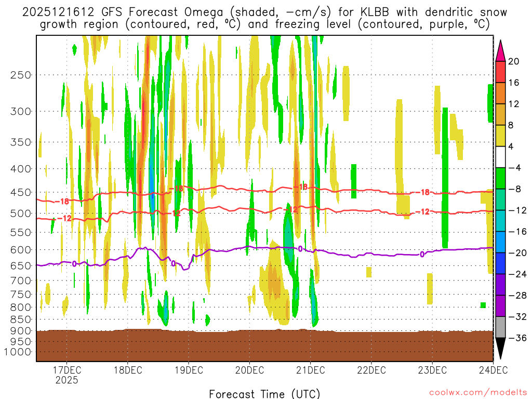
Task: Click the 24DEC date label
Action: coord(493,370)
